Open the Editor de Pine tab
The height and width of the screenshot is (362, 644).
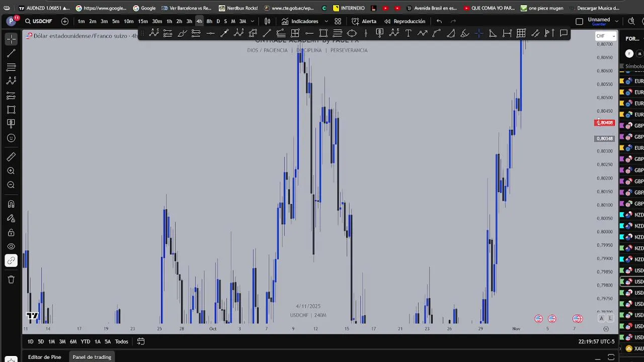click(x=44, y=357)
